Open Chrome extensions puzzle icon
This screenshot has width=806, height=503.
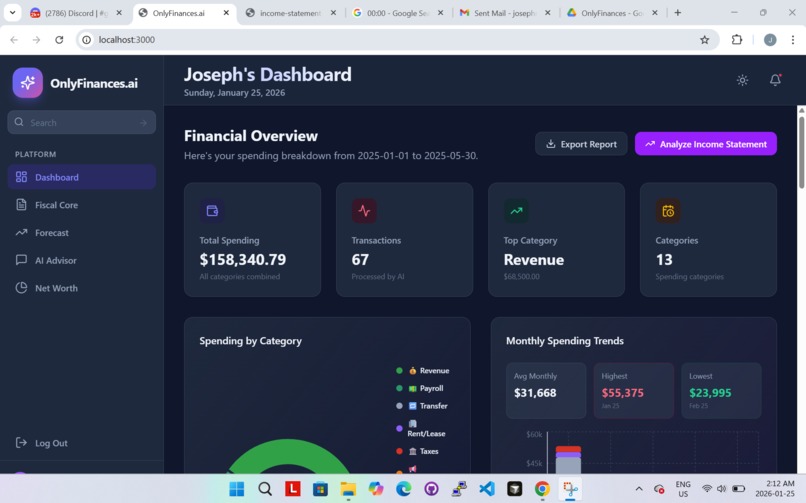[x=737, y=40]
